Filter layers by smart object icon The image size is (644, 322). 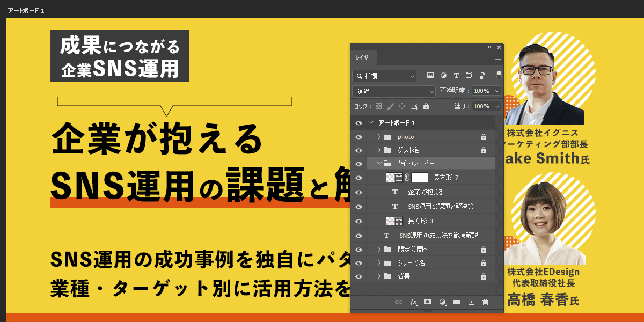[482, 76]
